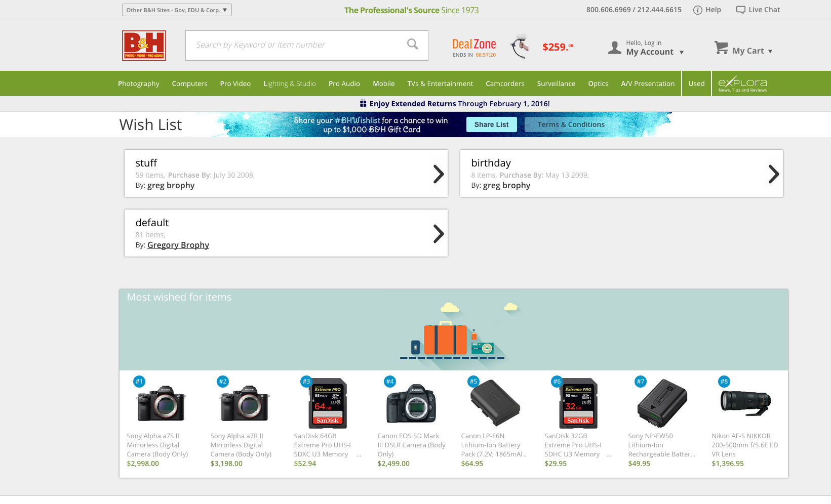The image size is (831, 504).
Task: Click the #1 rank badge
Action: [139, 382]
